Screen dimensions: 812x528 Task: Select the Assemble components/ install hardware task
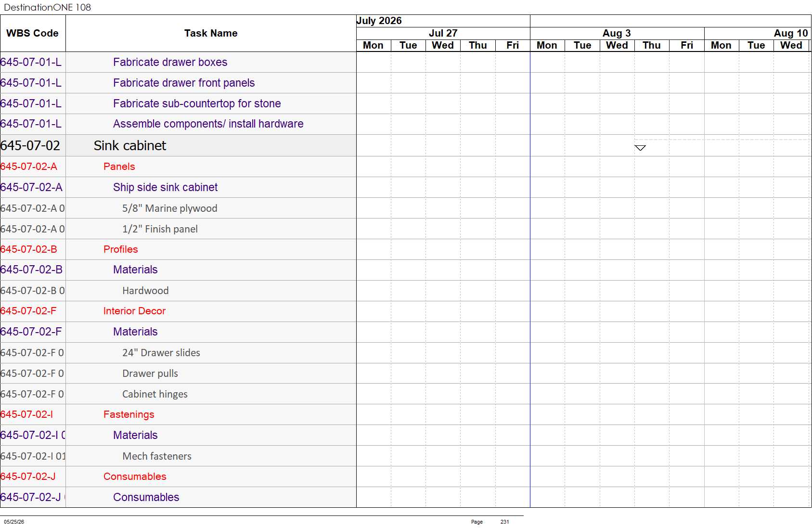[x=208, y=124]
